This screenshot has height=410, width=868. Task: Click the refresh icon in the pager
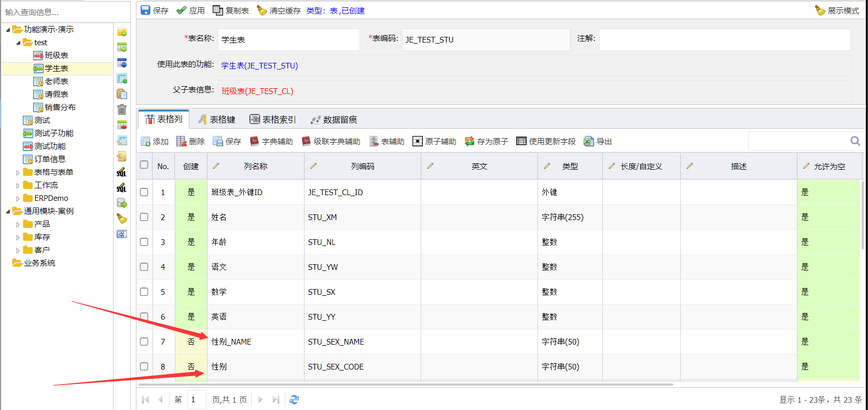pos(294,400)
